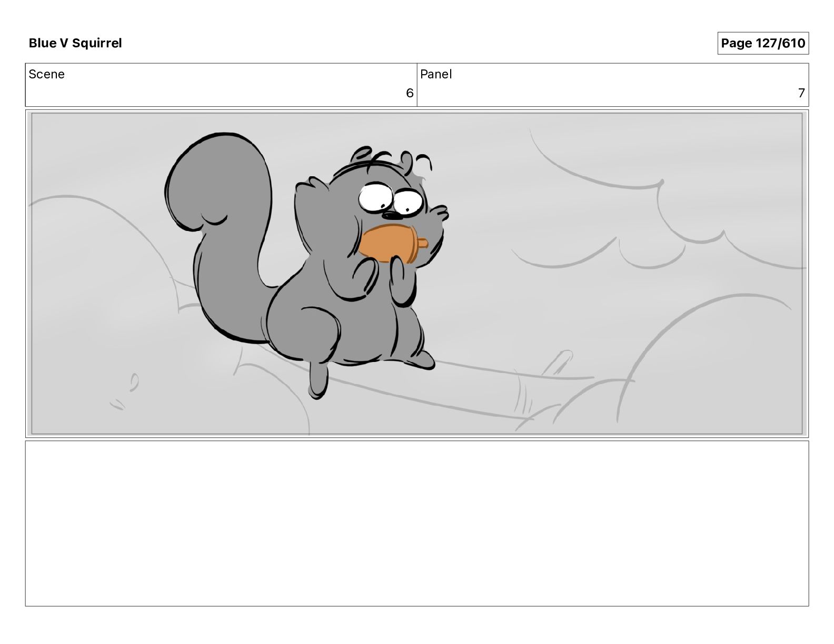Click the squirrel storyboard drawing

coord(417,274)
